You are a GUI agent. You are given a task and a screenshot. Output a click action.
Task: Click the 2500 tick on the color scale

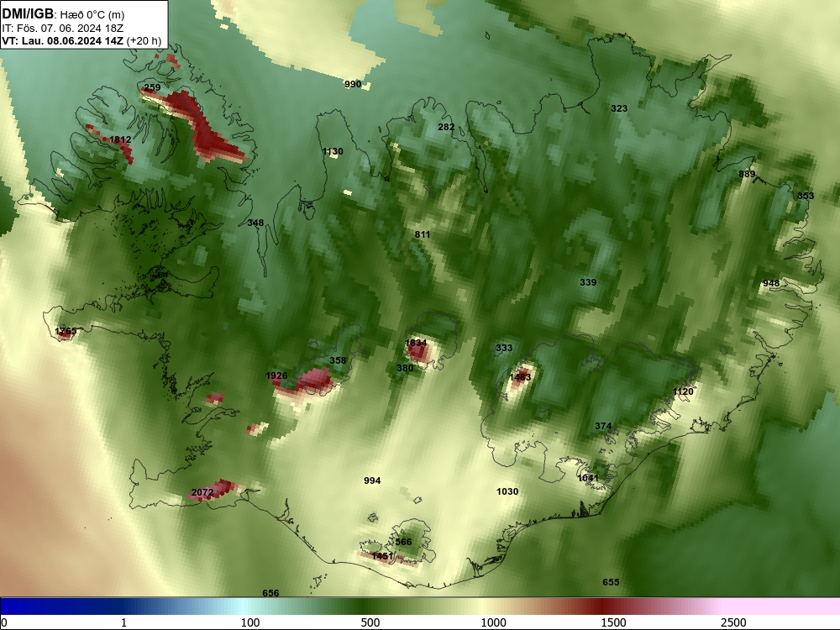(733, 622)
